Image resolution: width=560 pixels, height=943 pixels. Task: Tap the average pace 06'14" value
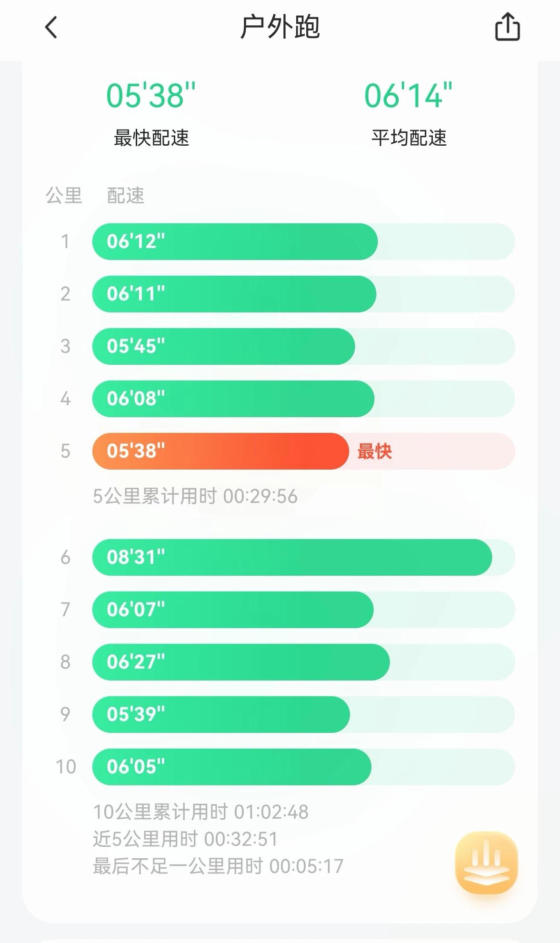tap(409, 95)
